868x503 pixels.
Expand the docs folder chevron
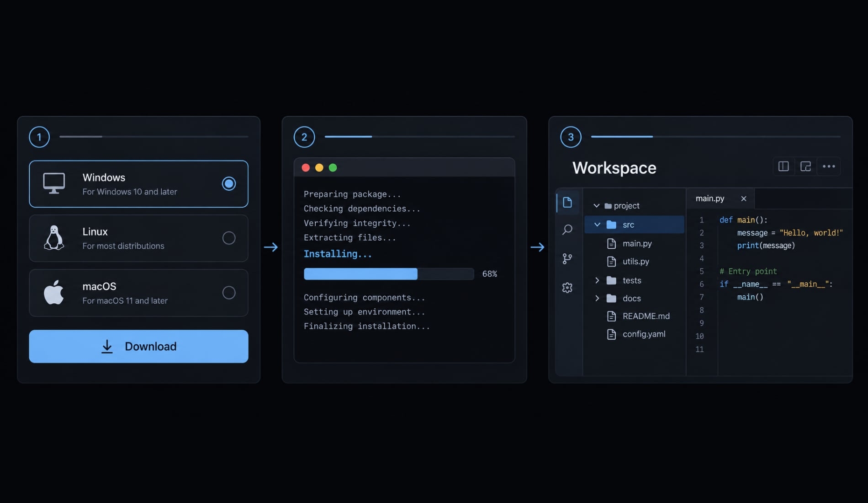(x=597, y=298)
